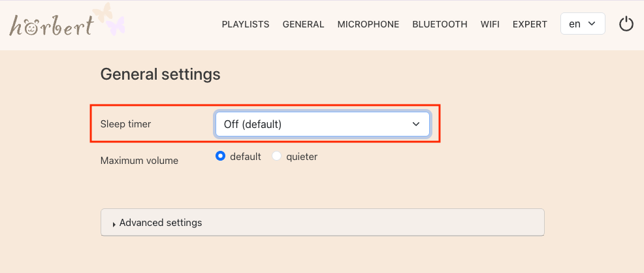644x273 pixels.
Task: Open the 'en' language selector
Action: coord(583,24)
